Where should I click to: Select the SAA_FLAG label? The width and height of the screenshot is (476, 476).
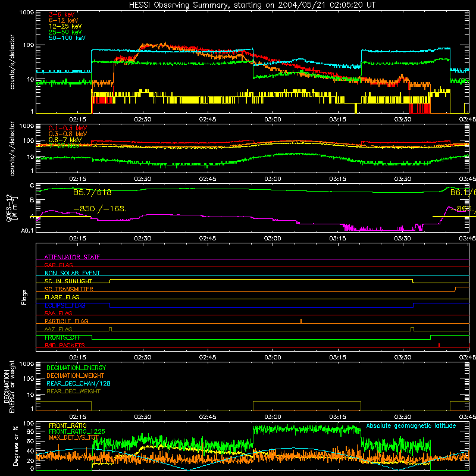[58, 313]
